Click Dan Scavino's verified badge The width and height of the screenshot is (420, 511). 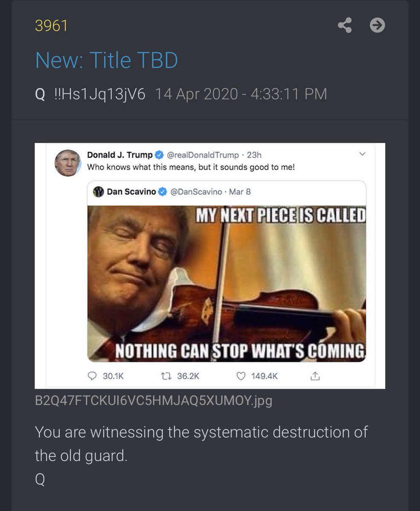(162, 192)
